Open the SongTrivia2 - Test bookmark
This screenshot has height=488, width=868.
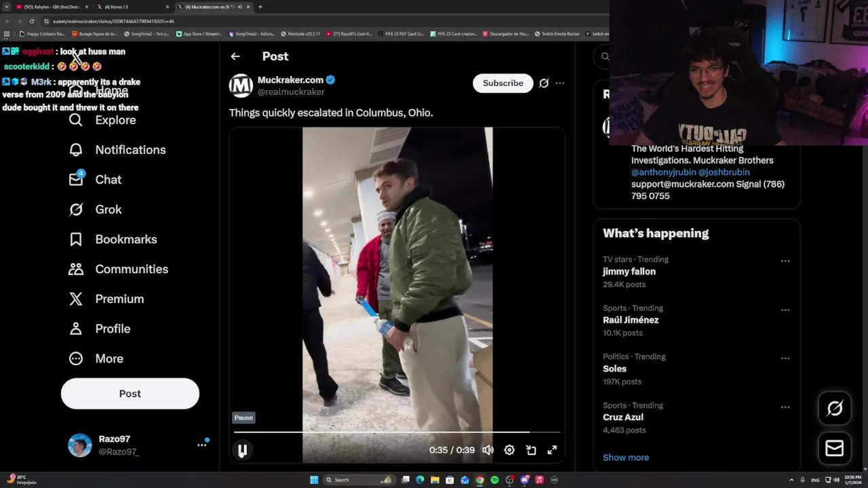click(x=146, y=34)
